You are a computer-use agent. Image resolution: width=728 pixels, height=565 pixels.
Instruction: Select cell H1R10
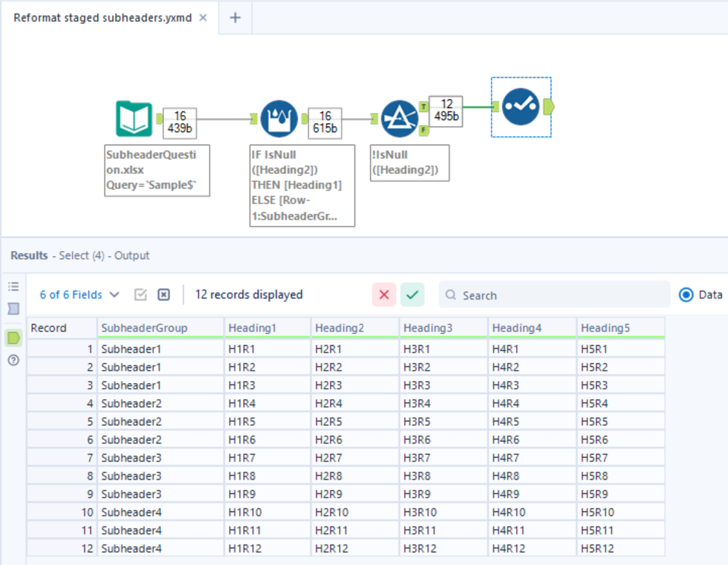tap(268, 512)
